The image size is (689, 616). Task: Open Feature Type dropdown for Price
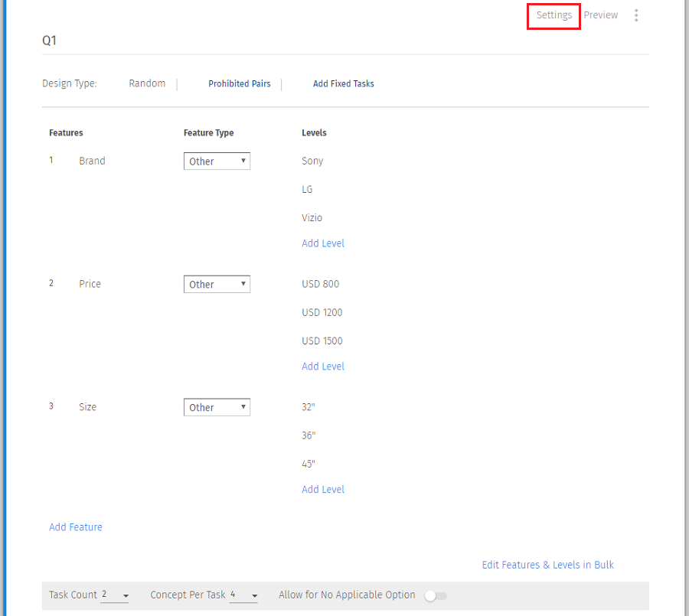[217, 285]
